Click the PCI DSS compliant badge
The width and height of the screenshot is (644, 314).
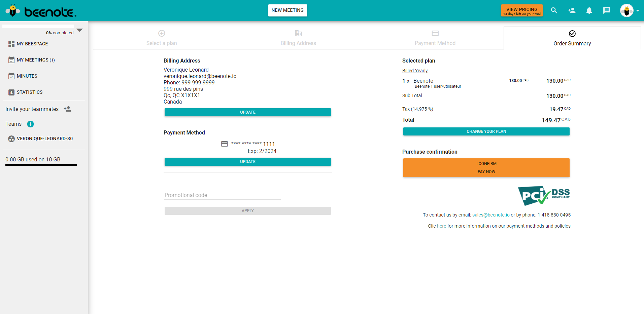pos(544,195)
